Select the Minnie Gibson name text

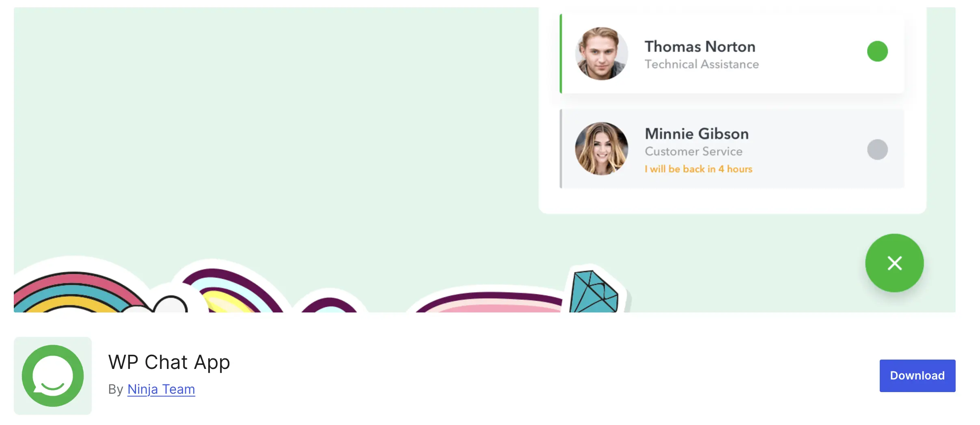697,134
